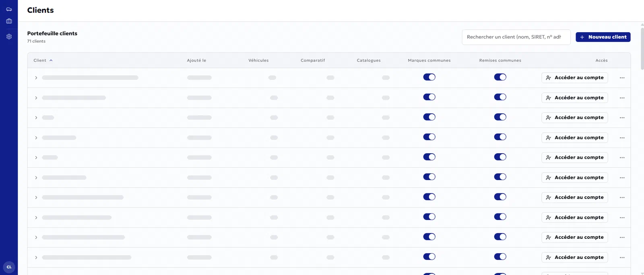
Task: Open settings via the sidebar gear icon
Action: click(9, 37)
